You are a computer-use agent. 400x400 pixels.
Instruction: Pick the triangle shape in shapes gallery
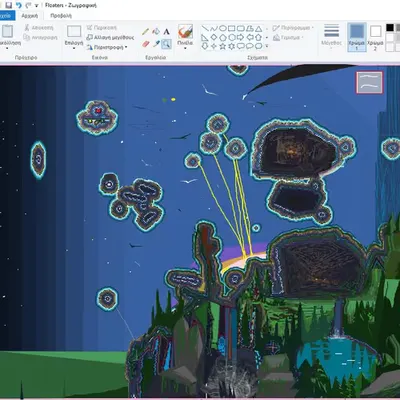tap(258, 29)
